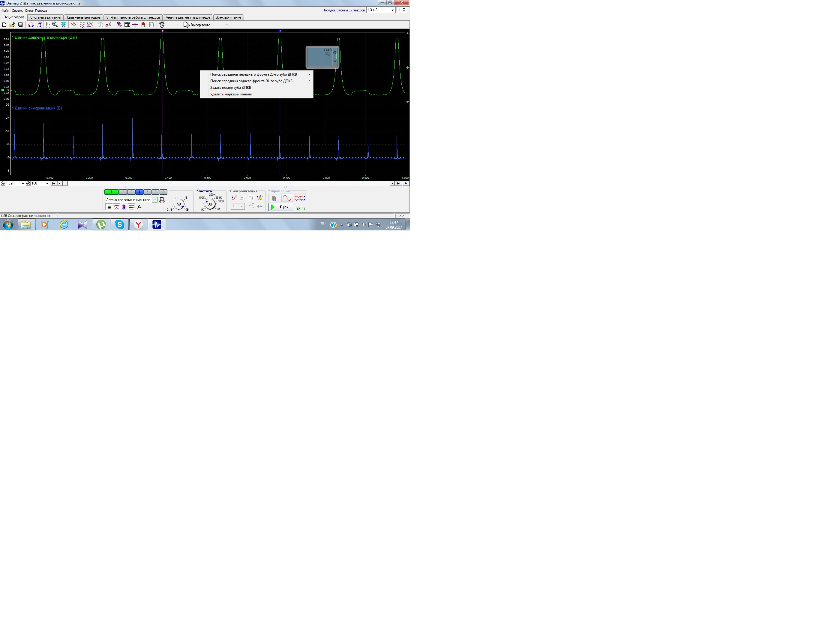Select Удалить маркеры канала
This screenshot has height=630, width=840.
tap(256, 94)
